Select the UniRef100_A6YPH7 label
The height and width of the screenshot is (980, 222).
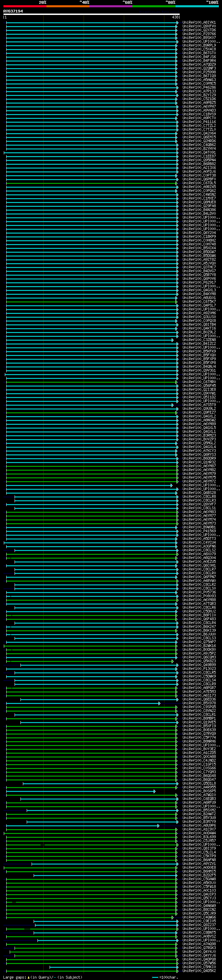point(199,106)
